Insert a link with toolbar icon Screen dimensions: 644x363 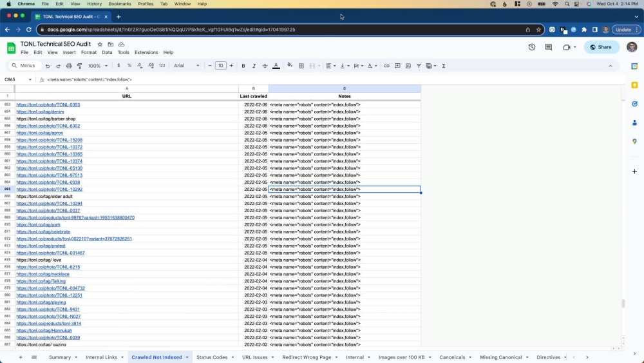(x=386, y=66)
